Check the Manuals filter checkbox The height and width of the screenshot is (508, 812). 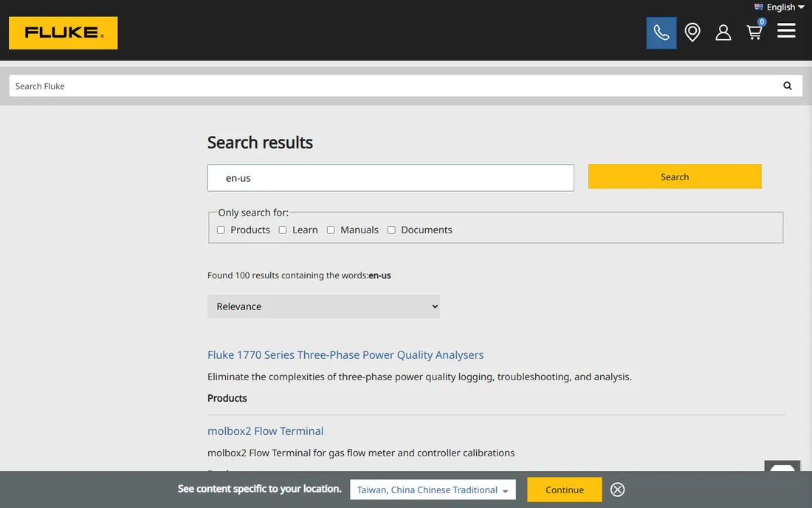tap(331, 230)
